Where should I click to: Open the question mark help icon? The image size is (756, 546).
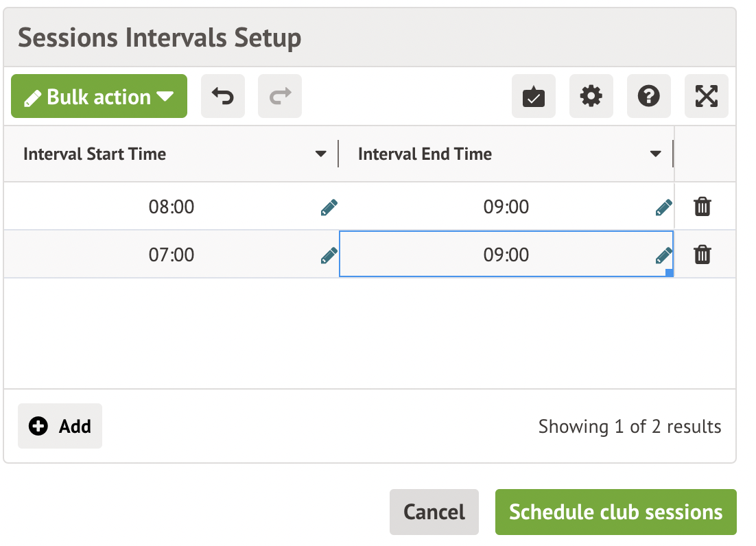(x=649, y=97)
